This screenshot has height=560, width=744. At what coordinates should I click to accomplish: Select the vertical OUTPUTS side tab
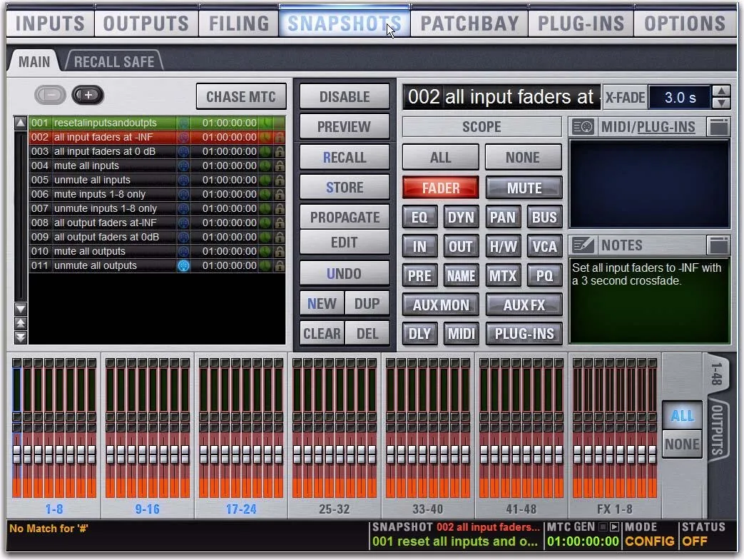click(717, 429)
